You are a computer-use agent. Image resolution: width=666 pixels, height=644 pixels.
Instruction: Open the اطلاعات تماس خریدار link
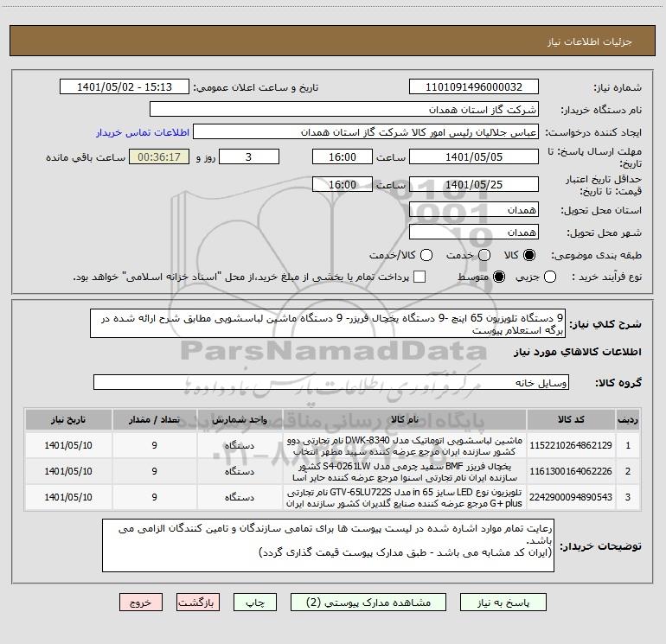143,132
